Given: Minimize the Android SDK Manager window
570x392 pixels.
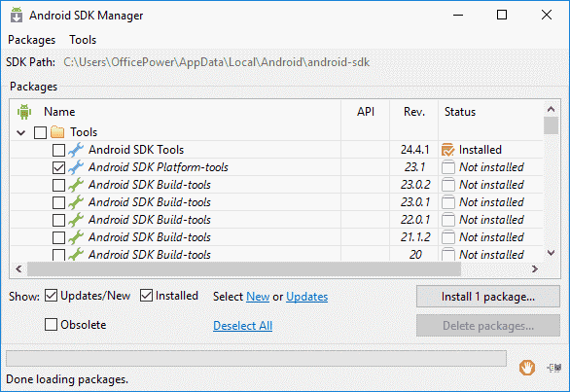Looking at the screenshot, I should tap(458, 15).
